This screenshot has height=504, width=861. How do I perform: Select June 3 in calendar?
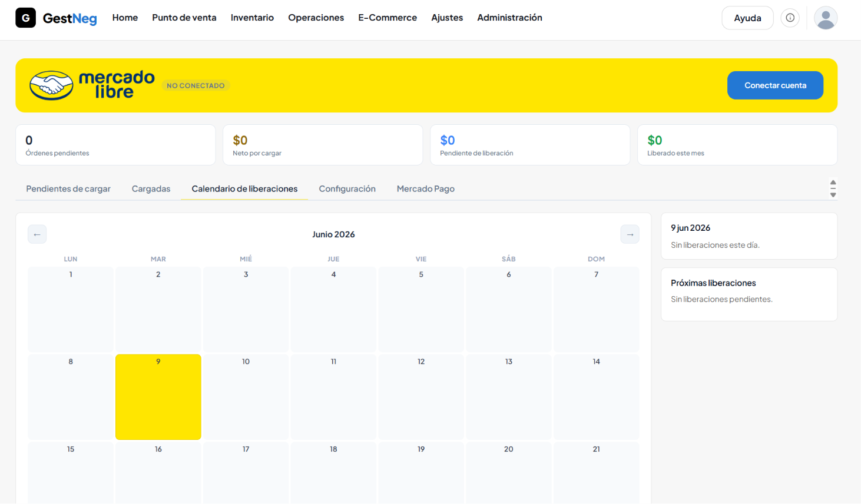[x=246, y=310]
